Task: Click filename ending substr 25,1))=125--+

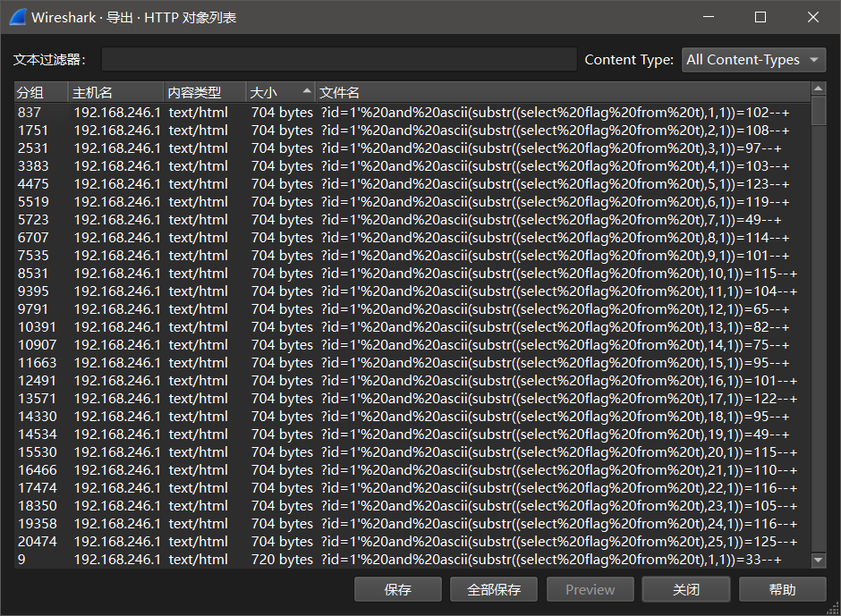Action: [x=559, y=542]
